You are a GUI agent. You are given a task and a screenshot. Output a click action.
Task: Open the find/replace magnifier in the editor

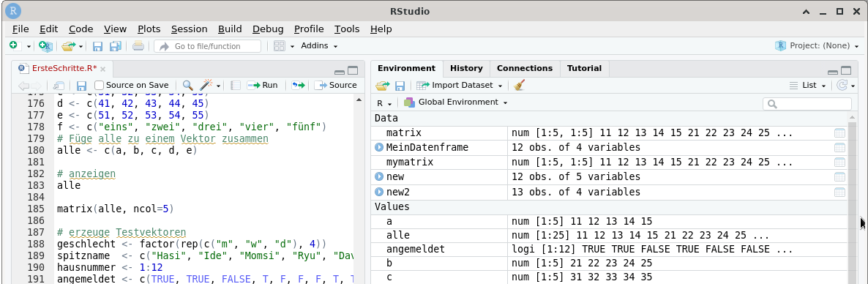click(x=187, y=85)
